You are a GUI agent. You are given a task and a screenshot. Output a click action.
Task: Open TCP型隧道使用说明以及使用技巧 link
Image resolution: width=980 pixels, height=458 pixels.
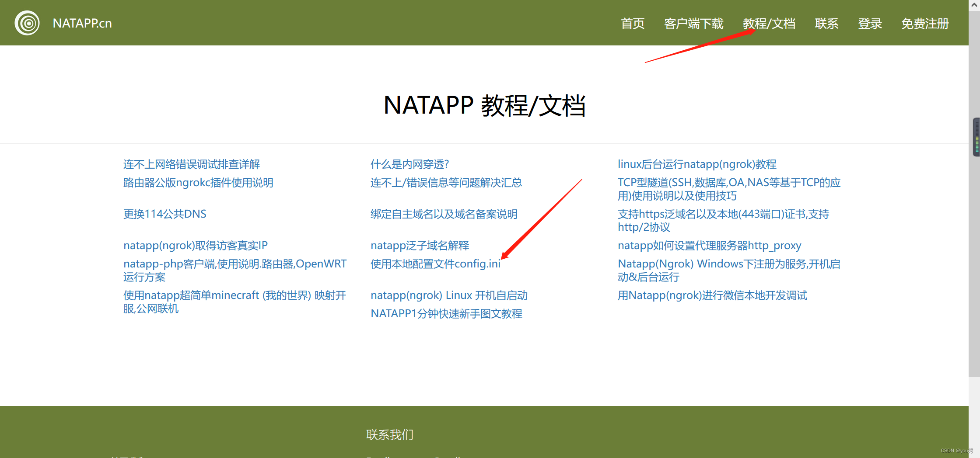coord(729,189)
